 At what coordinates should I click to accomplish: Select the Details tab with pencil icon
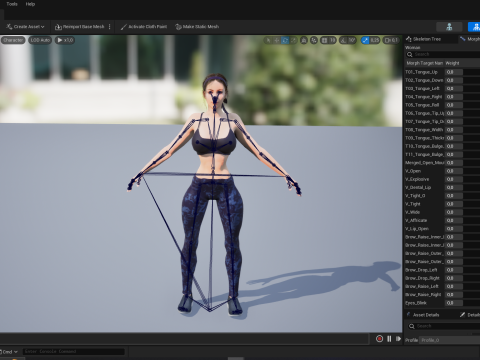click(x=470, y=315)
